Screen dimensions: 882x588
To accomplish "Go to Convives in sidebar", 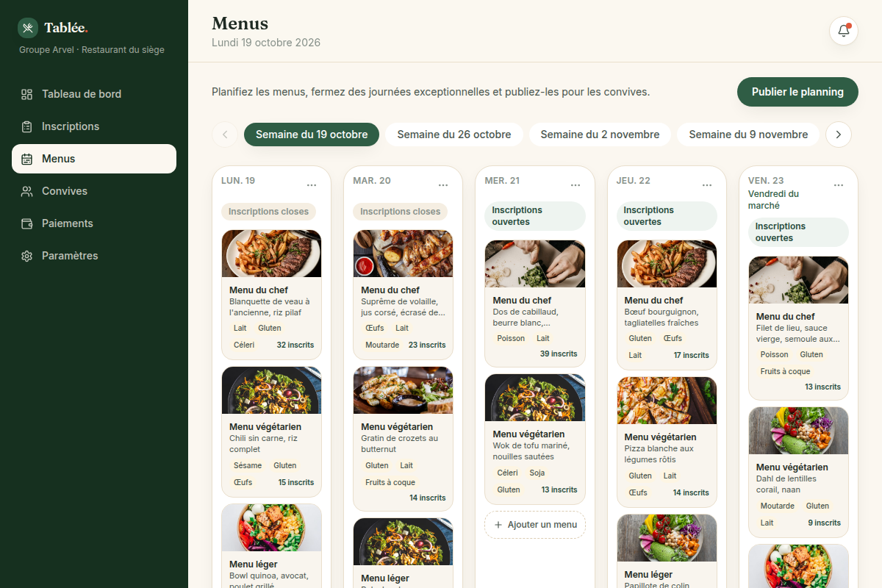I will coord(94,191).
